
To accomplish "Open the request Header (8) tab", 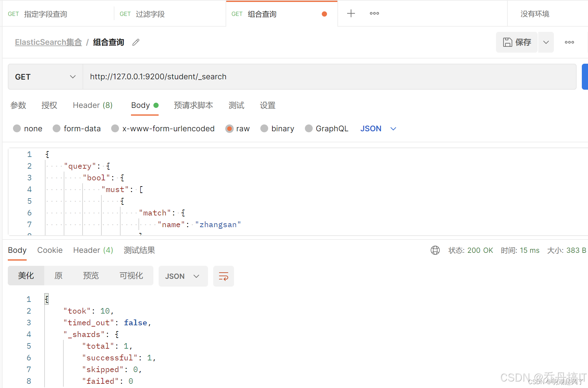I will tap(93, 105).
